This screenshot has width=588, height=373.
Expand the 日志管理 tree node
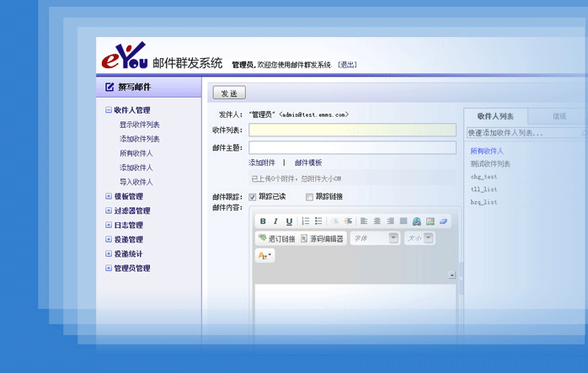pos(109,225)
